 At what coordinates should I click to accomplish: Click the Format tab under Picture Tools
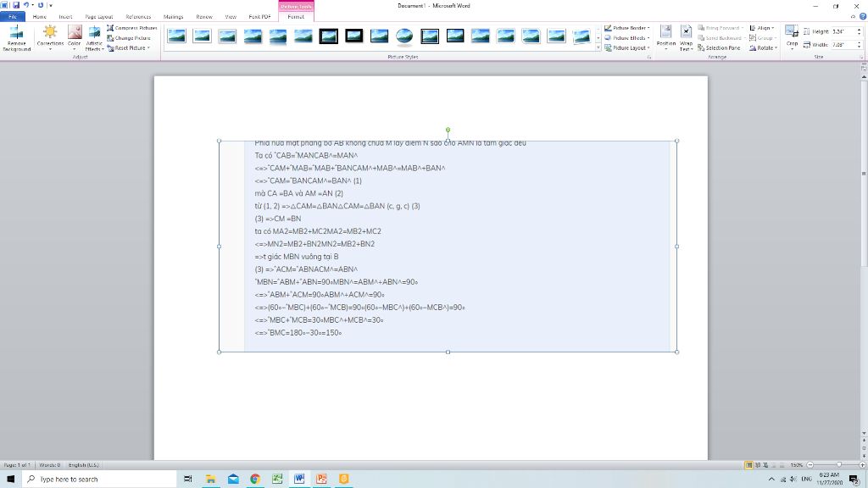point(296,17)
